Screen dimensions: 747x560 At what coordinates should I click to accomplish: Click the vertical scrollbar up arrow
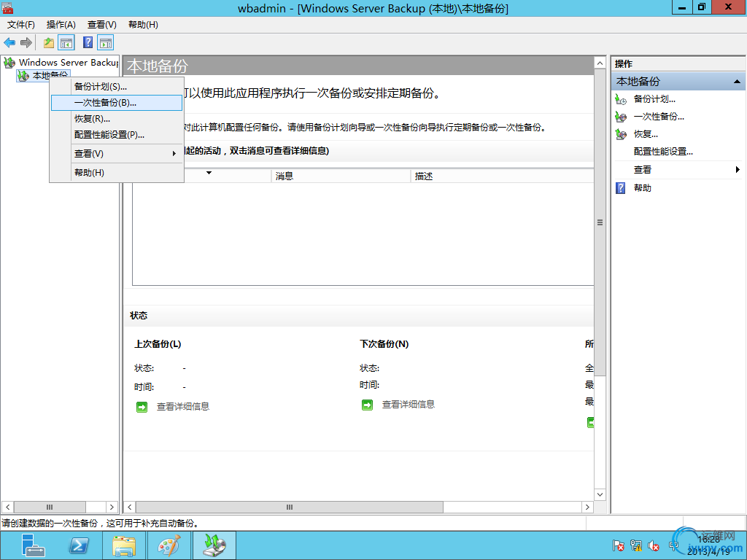tap(600, 63)
